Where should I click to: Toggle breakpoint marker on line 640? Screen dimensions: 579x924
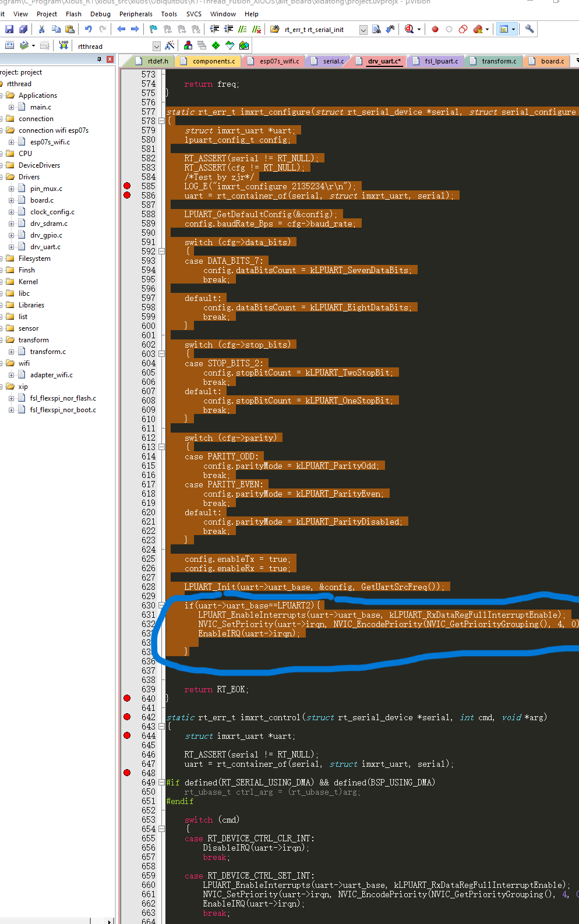pos(127,698)
